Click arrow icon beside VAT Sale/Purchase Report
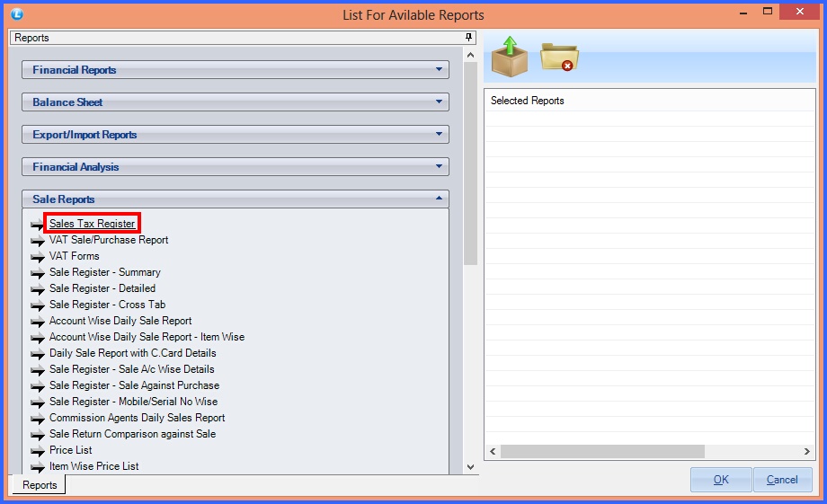The height and width of the screenshot is (504, 827). coord(38,241)
